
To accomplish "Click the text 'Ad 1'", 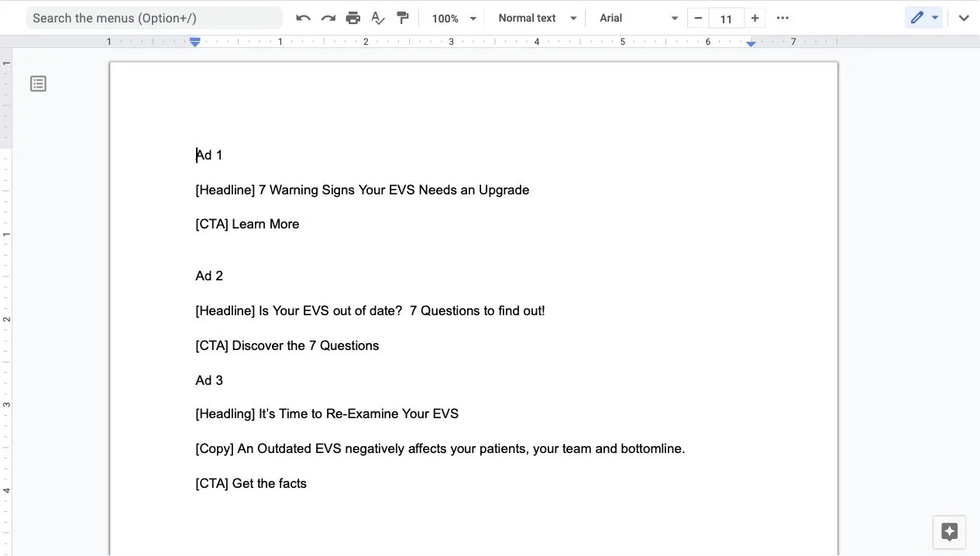I will tap(209, 155).
